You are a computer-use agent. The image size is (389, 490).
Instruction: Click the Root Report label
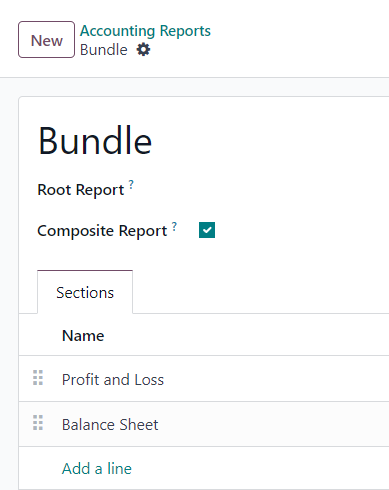coord(81,190)
